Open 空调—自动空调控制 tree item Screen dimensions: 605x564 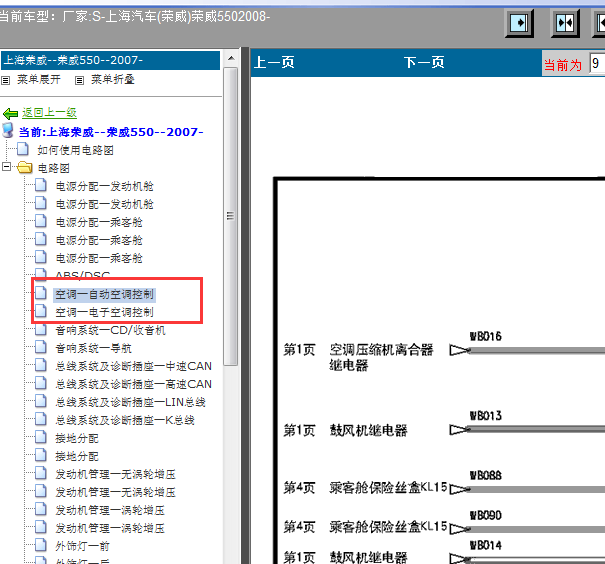coord(105,294)
